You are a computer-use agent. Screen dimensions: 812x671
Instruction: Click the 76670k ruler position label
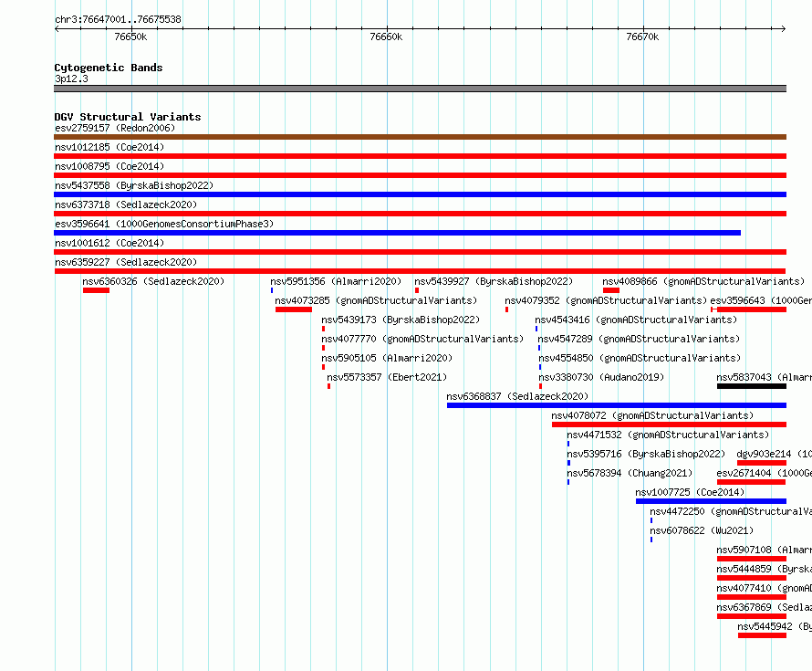642,37
